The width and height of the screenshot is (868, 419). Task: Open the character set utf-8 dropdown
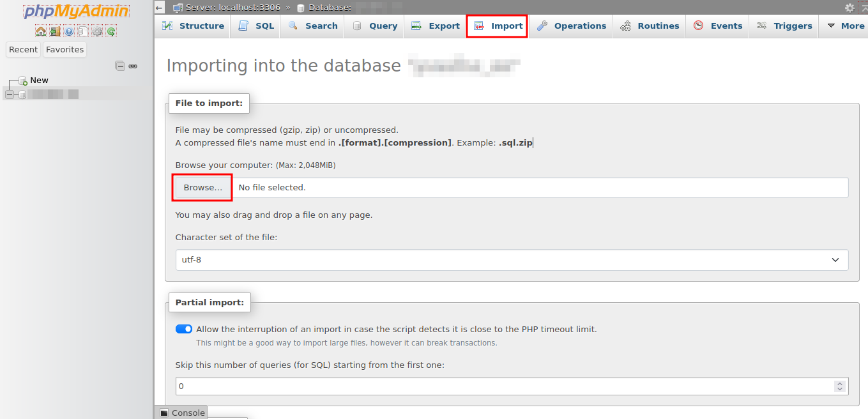[x=511, y=260]
